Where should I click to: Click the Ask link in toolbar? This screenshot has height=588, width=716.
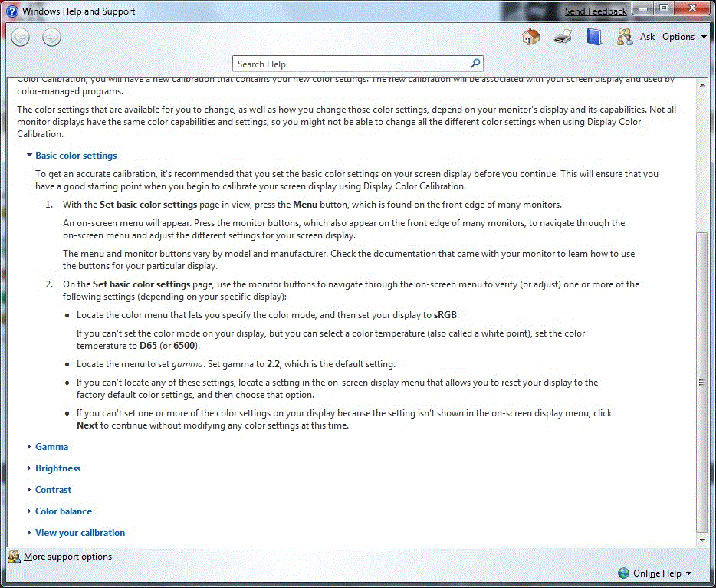click(x=647, y=37)
